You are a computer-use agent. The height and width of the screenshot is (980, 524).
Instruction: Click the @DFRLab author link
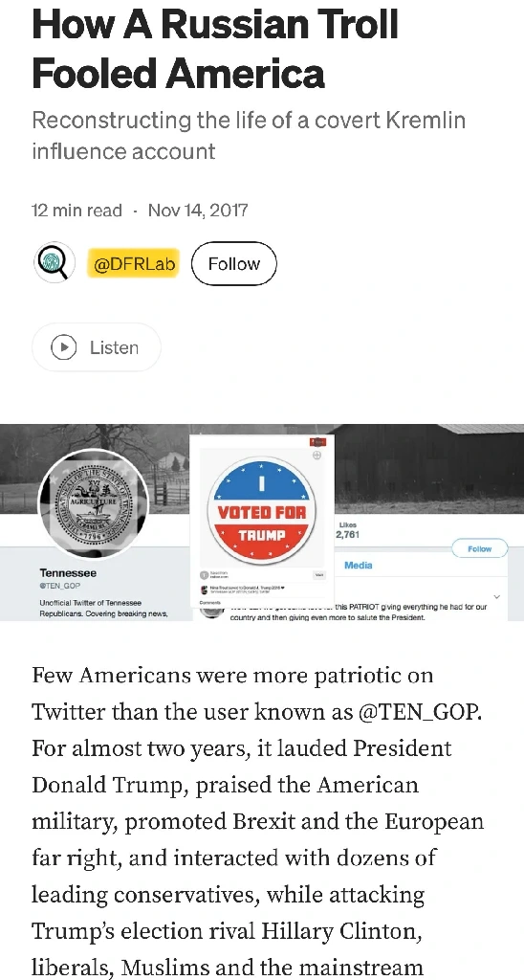tap(134, 264)
